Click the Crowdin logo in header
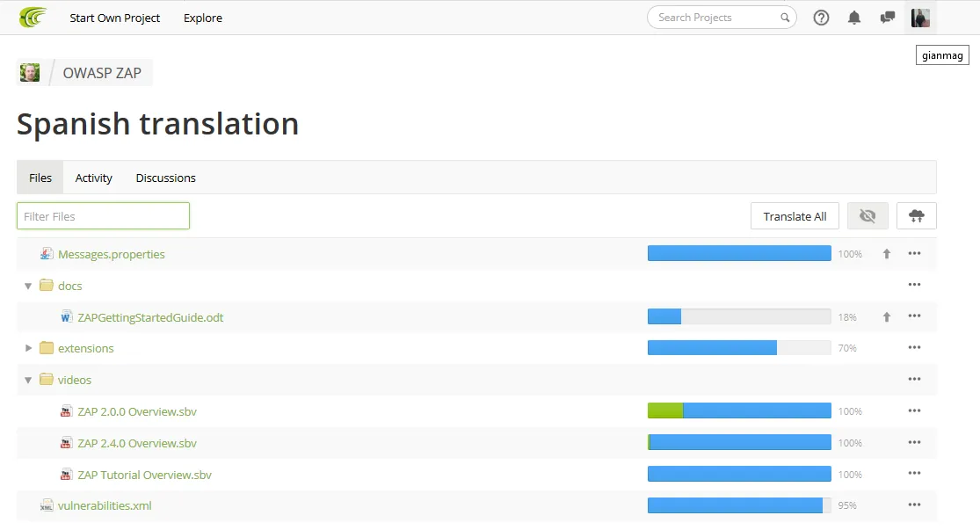This screenshot has width=980, height=530. 33,18
